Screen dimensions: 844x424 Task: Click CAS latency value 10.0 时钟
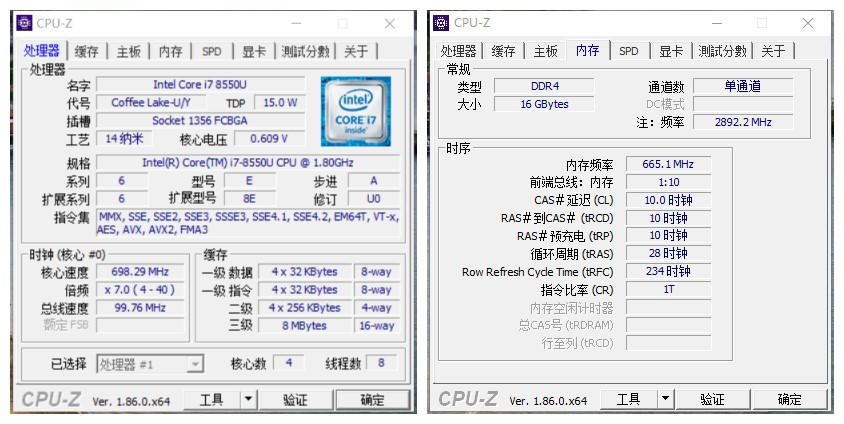point(668,200)
